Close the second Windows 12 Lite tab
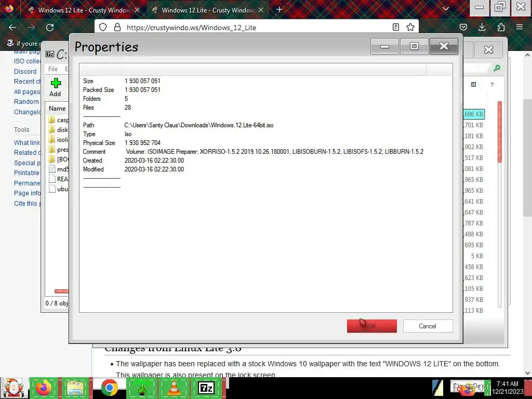 pyautogui.click(x=261, y=10)
